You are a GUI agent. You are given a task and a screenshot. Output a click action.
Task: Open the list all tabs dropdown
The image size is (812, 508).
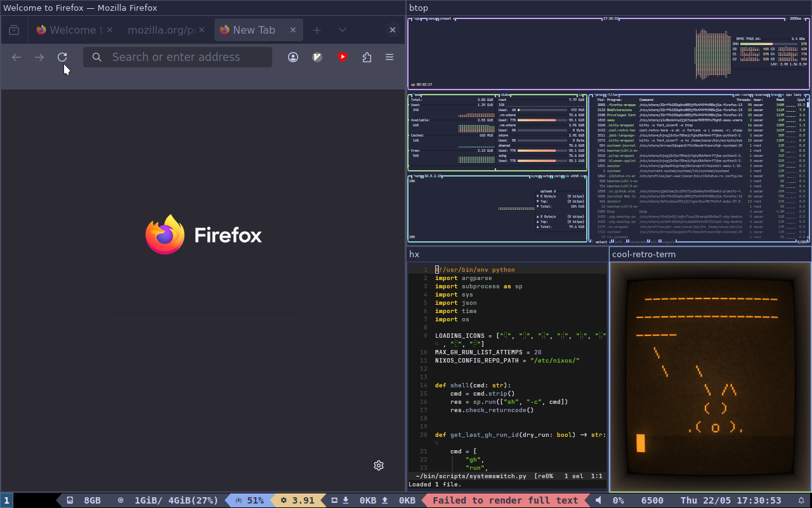coord(343,30)
